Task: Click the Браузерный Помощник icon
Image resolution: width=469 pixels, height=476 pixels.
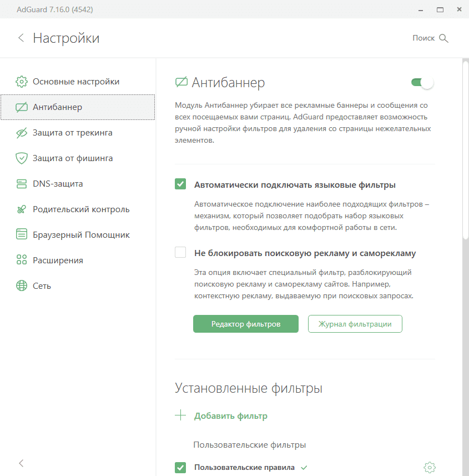Action: 22,234
